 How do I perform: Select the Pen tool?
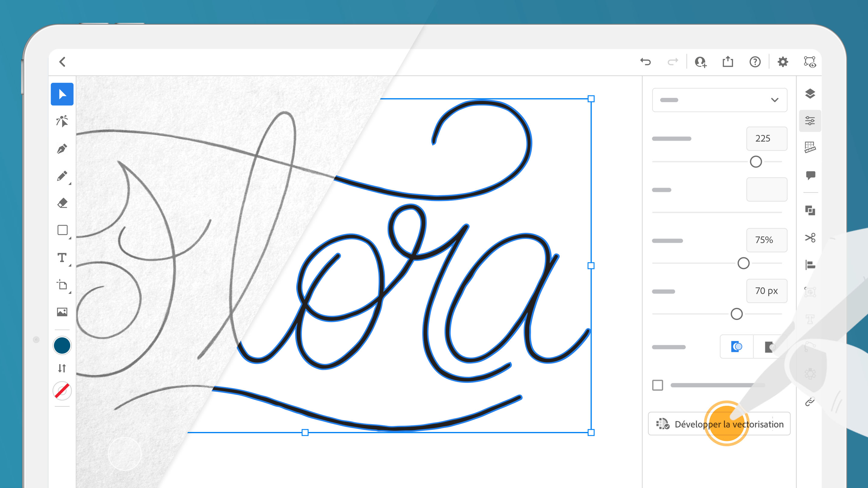point(62,148)
